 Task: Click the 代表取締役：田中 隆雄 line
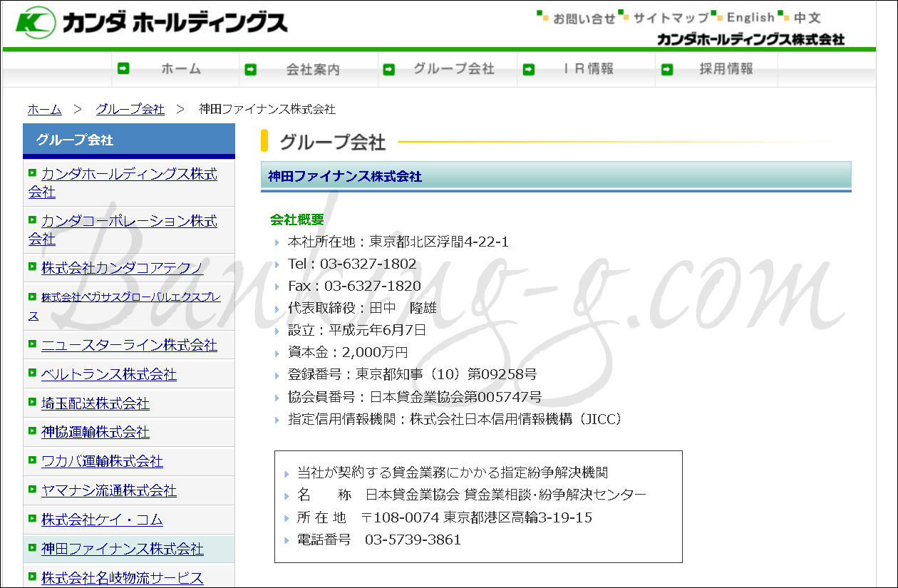pos(362,308)
